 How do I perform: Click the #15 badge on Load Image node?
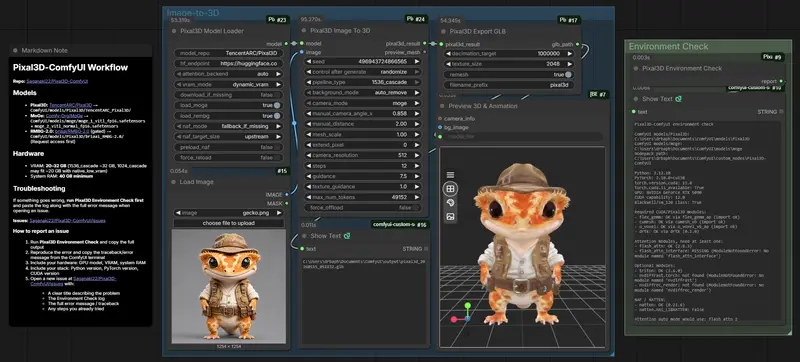tap(282, 171)
